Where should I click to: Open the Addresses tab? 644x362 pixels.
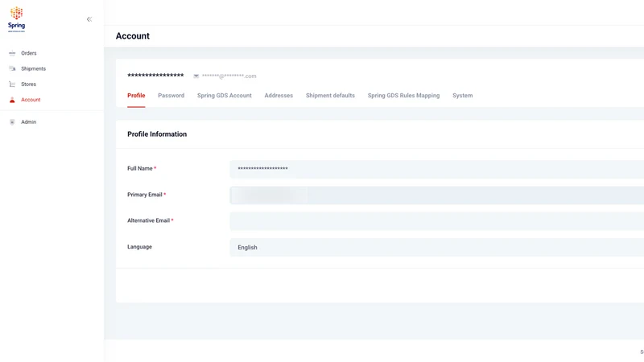click(x=279, y=95)
